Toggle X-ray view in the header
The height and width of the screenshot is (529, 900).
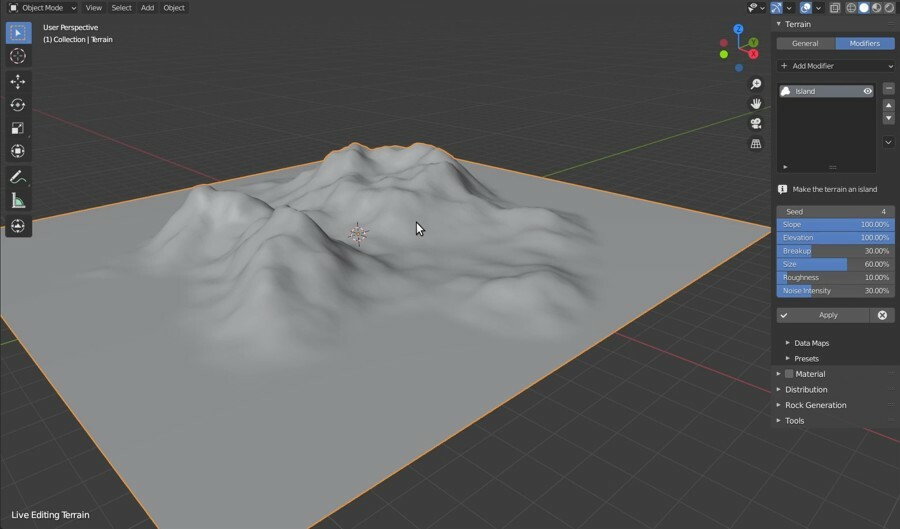click(835, 8)
